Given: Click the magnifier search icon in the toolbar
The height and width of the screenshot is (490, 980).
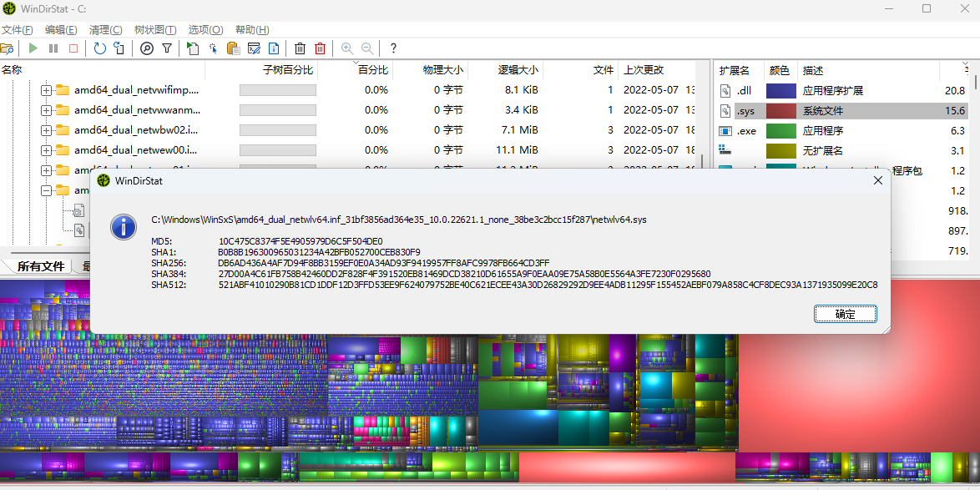Looking at the screenshot, I should coord(146,48).
